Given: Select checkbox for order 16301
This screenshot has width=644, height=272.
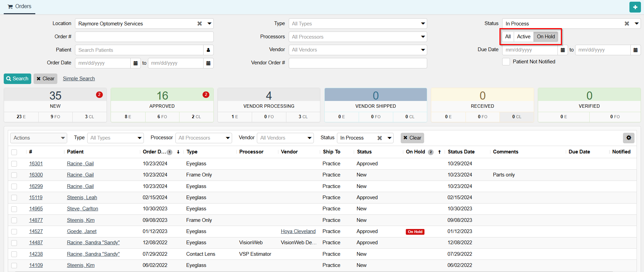Looking at the screenshot, I should 14,164.
